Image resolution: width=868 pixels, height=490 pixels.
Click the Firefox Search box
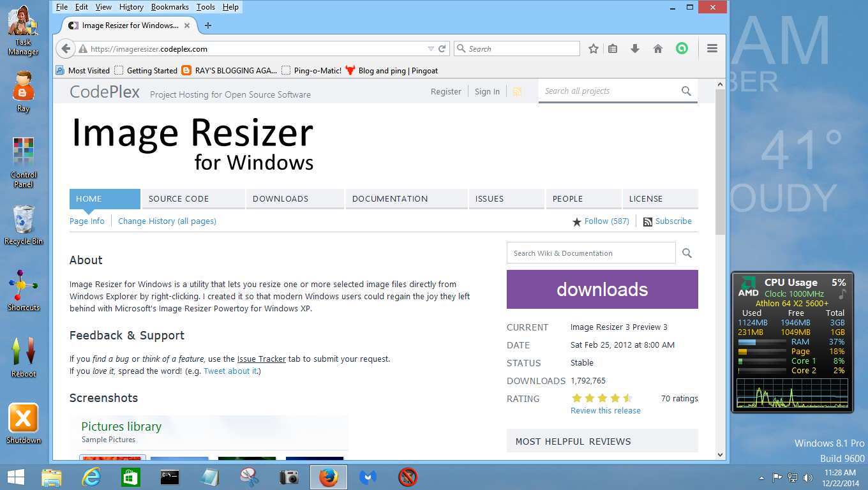coord(517,48)
